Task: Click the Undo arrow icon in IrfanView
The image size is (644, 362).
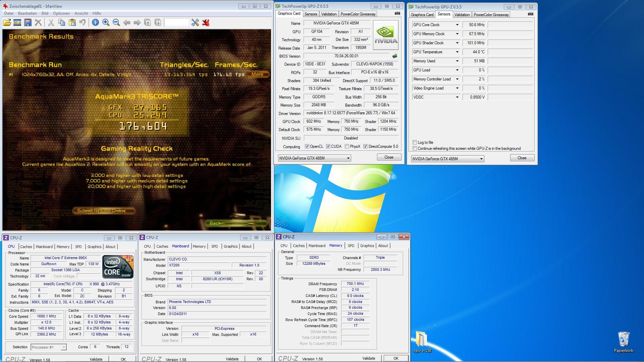Action: pyautogui.click(x=83, y=22)
